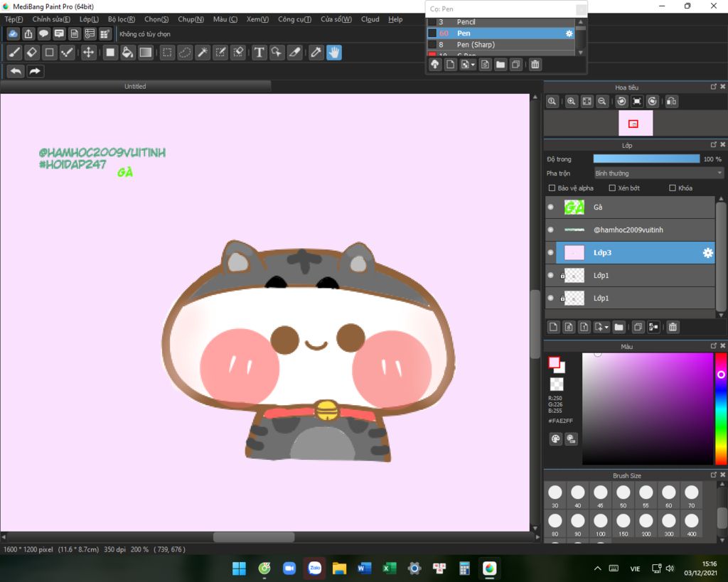Select the Lasso tool
The height and width of the screenshot is (582, 728).
[185, 53]
